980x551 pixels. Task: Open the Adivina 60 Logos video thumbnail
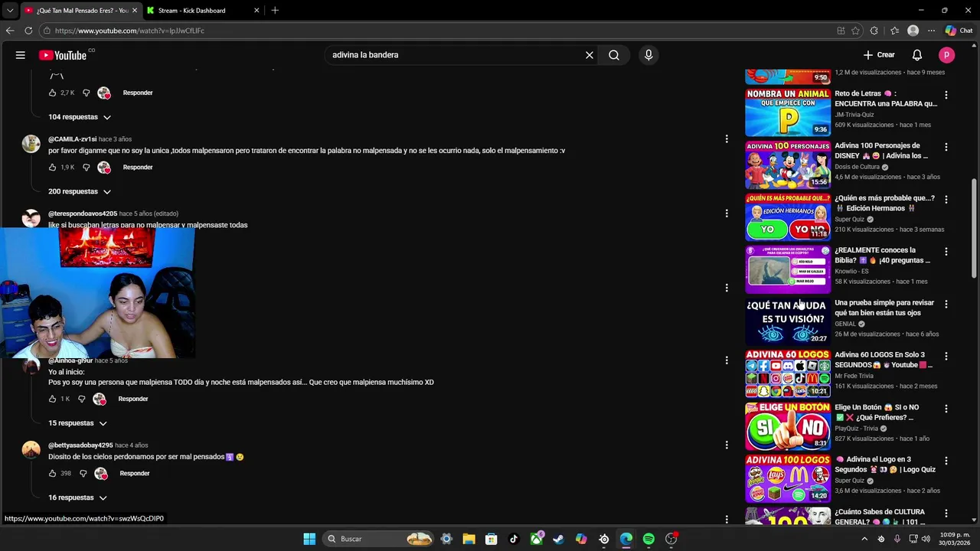[788, 373]
